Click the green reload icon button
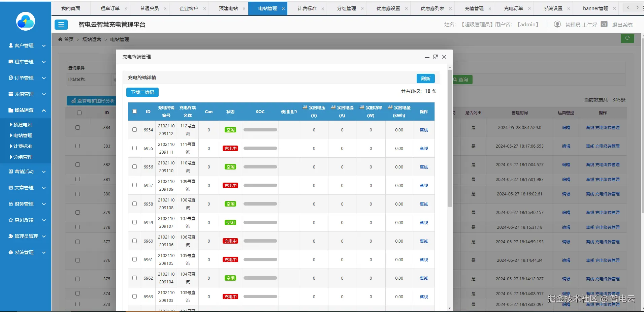The height and width of the screenshot is (312, 644). (x=627, y=38)
